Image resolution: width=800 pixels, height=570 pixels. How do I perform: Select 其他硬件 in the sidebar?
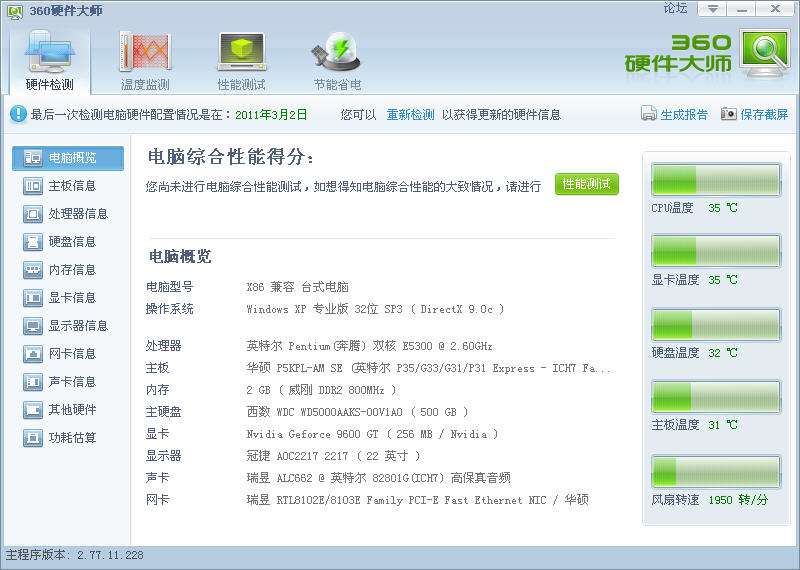coord(68,410)
